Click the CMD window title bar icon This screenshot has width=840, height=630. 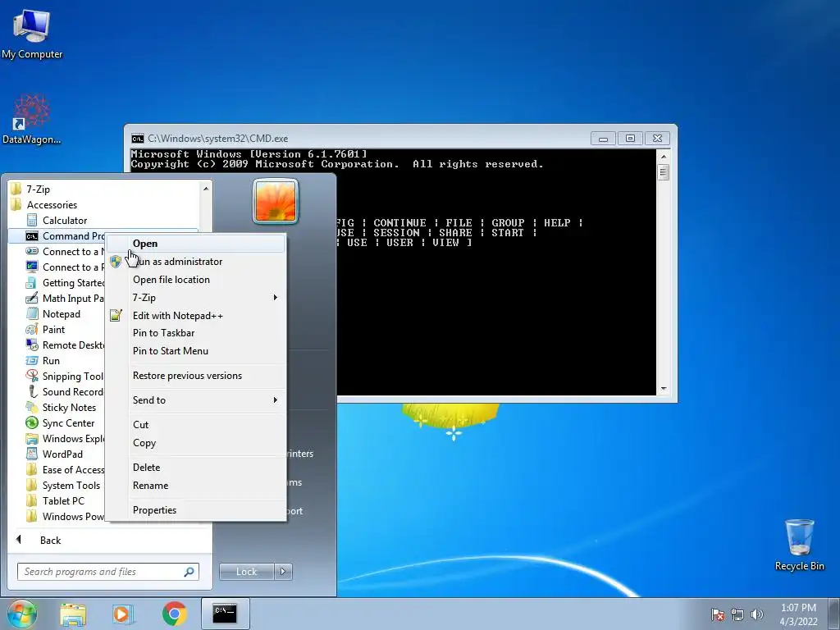138,139
